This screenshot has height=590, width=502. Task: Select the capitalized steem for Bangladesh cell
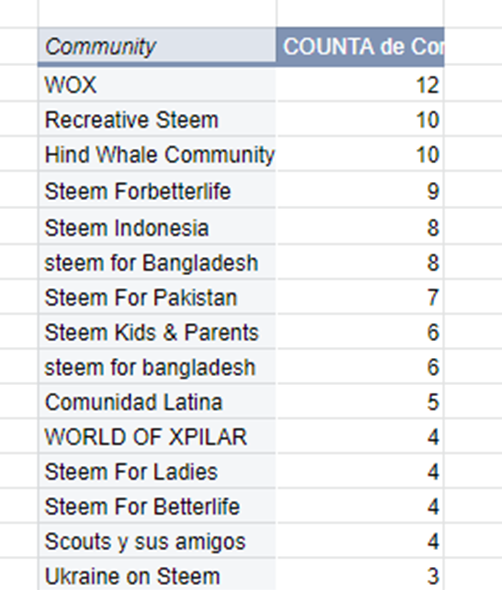157,262
